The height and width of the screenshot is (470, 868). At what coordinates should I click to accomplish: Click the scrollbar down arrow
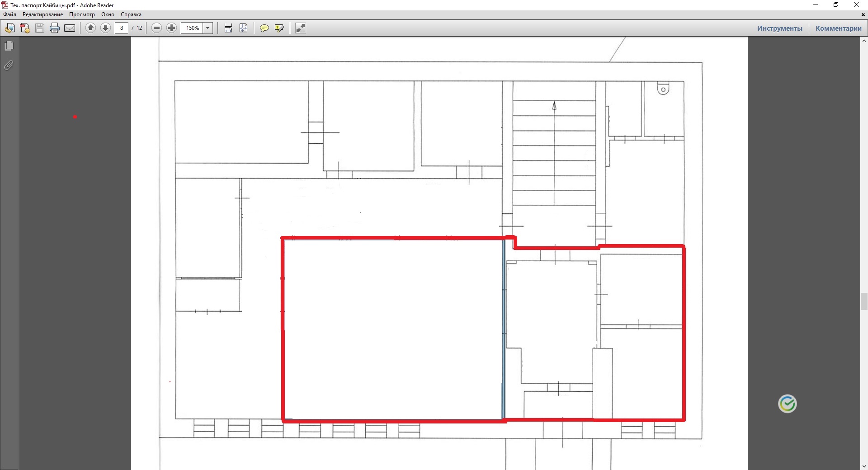tap(864, 466)
